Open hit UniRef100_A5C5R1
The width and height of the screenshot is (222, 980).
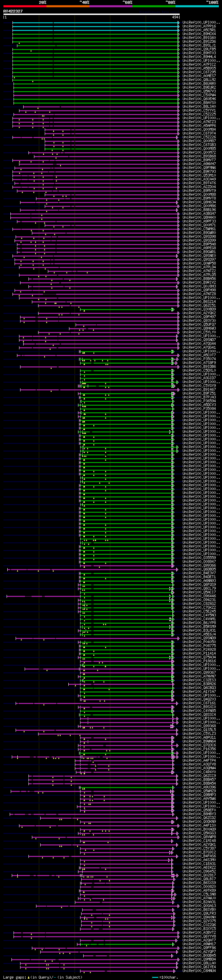(199, 30)
